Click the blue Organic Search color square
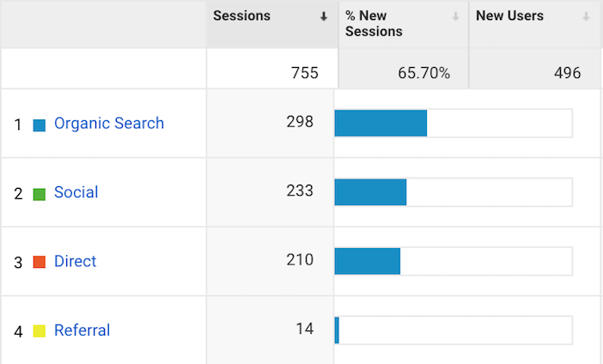603x364 pixels. (40, 125)
